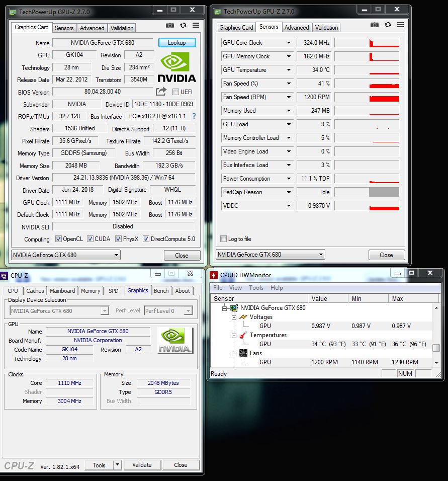
Task: Click the Temperatures thermometer icon in HWMonitor
Action: click(243, 335)
